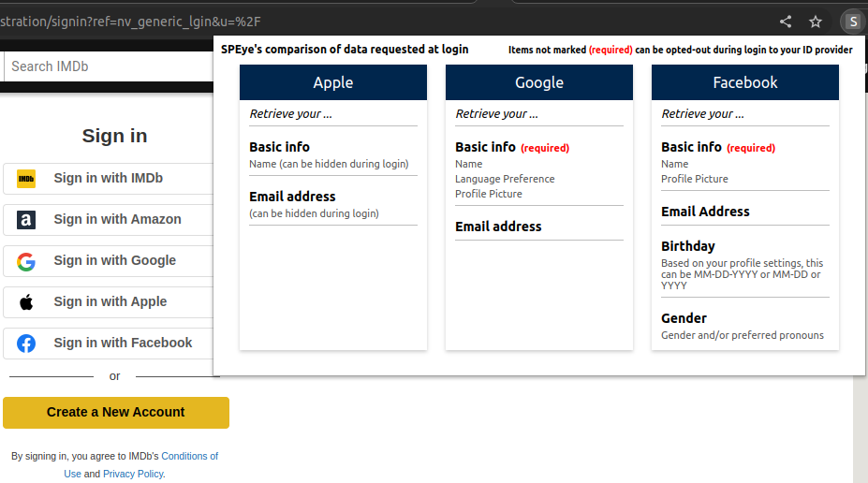
Task: Sign in with Google
Action: tap(109, 261)
